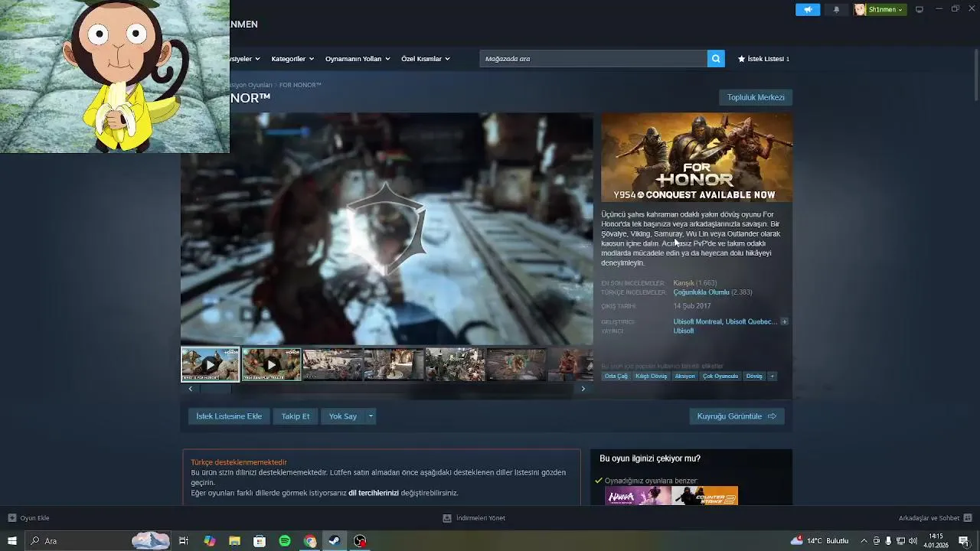This screenshot has height=551, width=980.
Task: Open the notifications bell icon
Action: (x=836, y=10)
